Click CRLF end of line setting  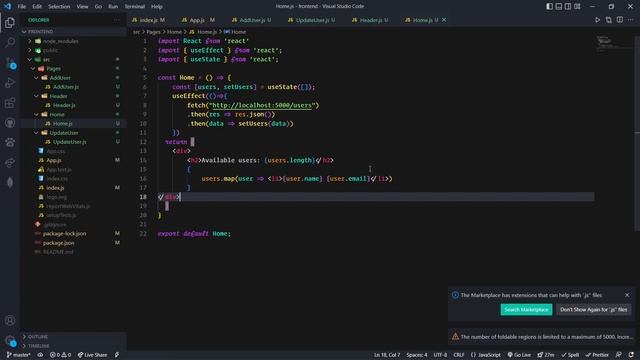coord(458,355)
